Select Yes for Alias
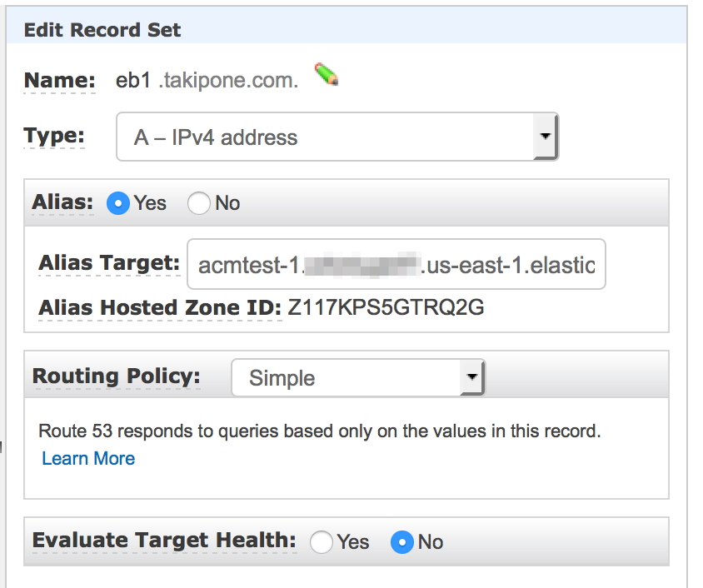 point(118,203)
